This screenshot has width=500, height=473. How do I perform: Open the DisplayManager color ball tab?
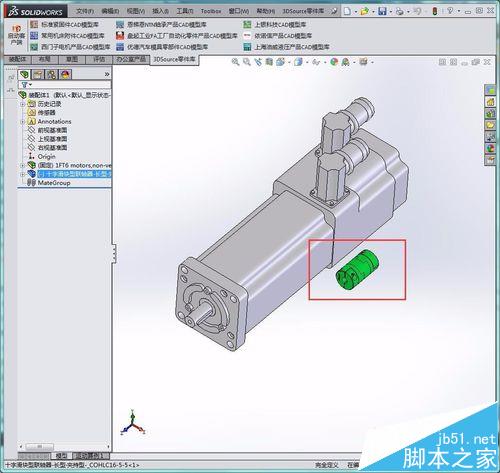(65, 74)
